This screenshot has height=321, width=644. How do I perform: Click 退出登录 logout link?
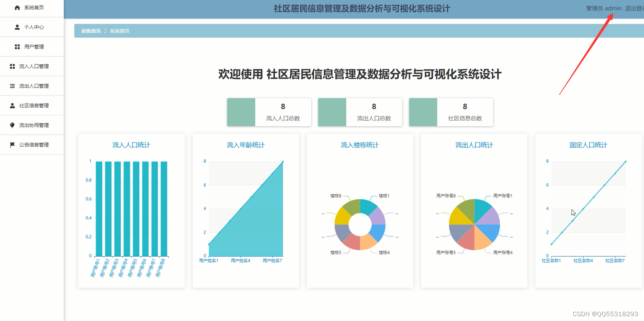point(634,8)
